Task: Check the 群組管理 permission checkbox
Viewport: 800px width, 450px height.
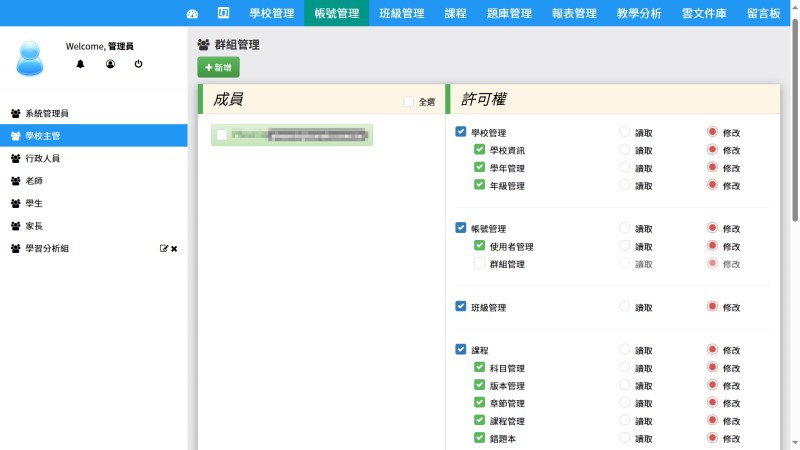Action: (x=479, y=264)
